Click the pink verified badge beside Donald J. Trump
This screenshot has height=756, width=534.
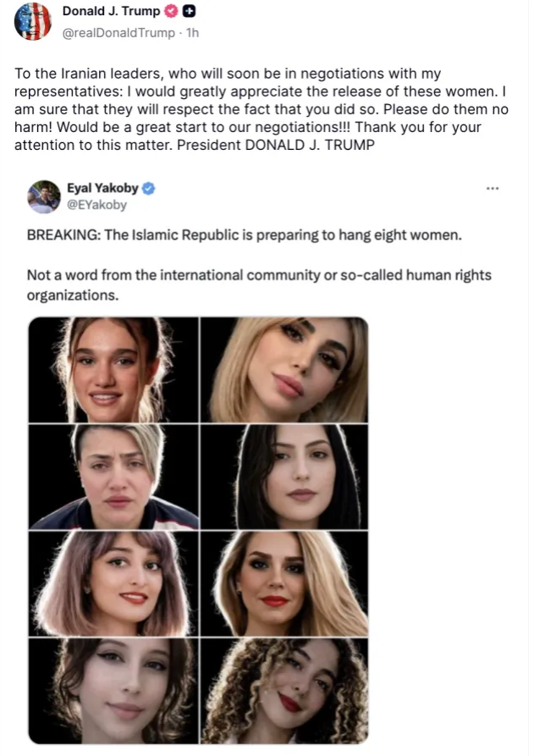[x=171, y=11]
